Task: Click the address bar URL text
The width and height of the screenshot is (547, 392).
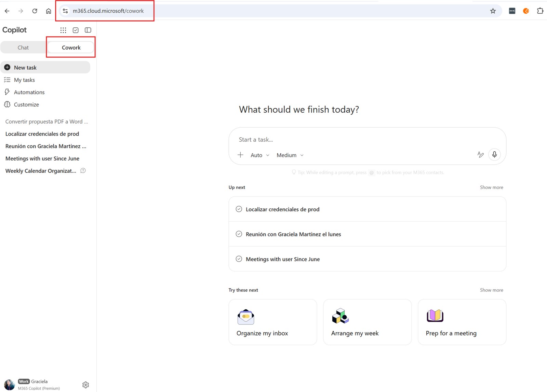Action: 108,11
